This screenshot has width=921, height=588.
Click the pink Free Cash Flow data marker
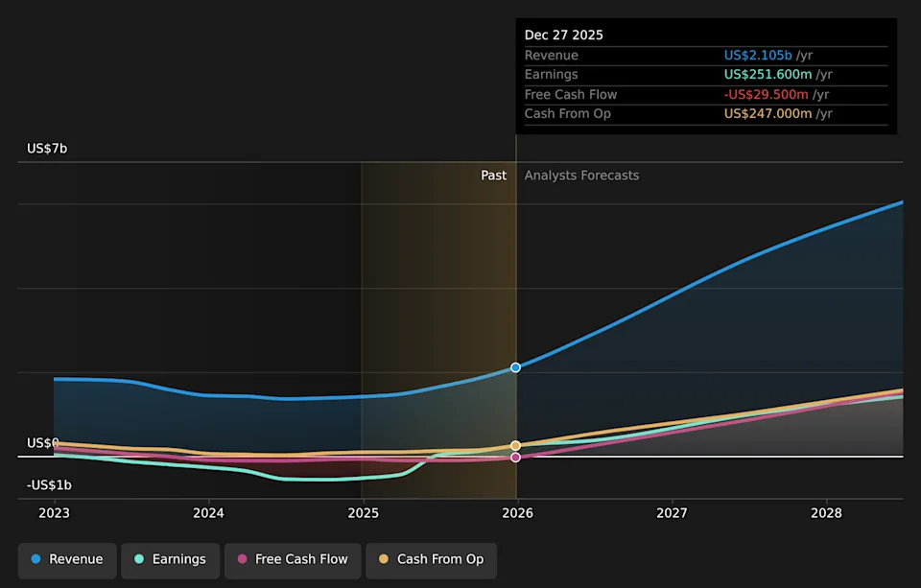[516, 458]
